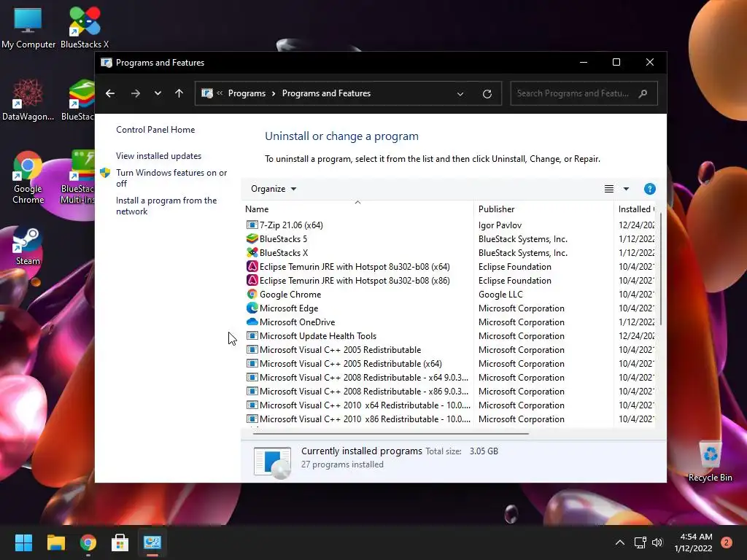Go up one level with up arrow
The height and width of the screenshot is (560, 747).
point(179,93)
